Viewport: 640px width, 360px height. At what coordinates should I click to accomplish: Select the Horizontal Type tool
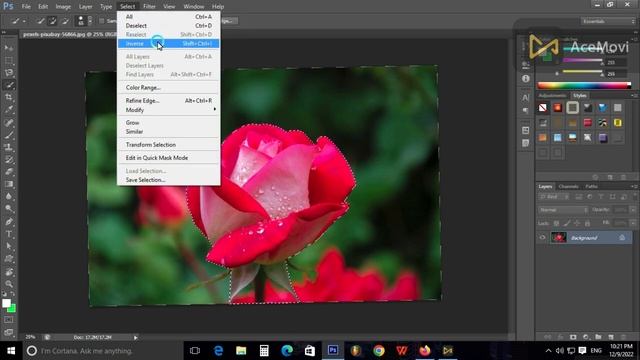pyautogui.click(x=9, y=234)
